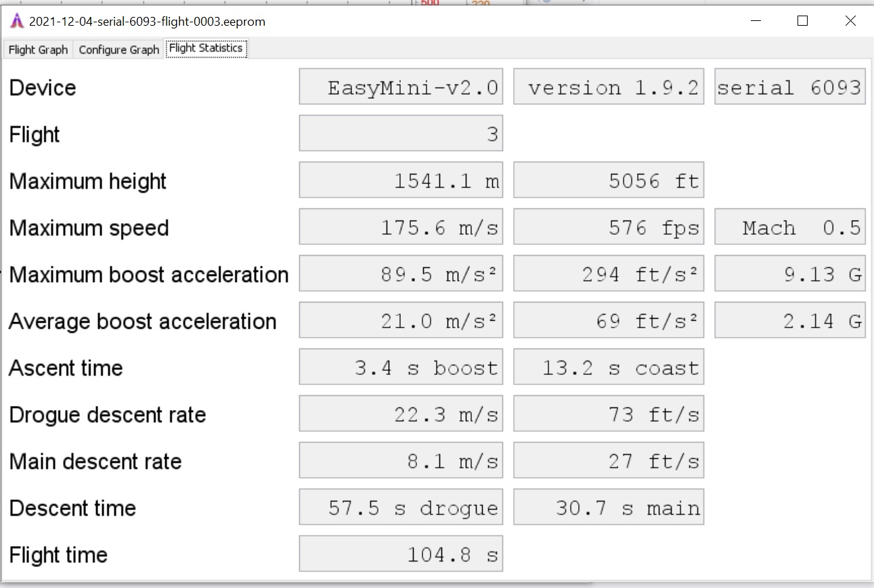Click the EasyMini-v2.0 device field
Image resolution: width=874 pixels, height=588 pixels.
pyautogui.click(x=401, y=87)
